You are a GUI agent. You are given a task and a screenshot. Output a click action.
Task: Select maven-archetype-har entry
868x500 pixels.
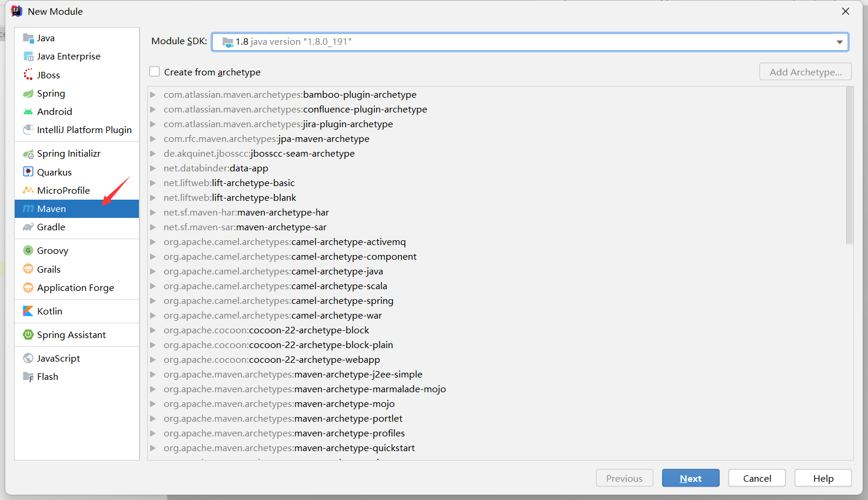(x=246, y=213)
